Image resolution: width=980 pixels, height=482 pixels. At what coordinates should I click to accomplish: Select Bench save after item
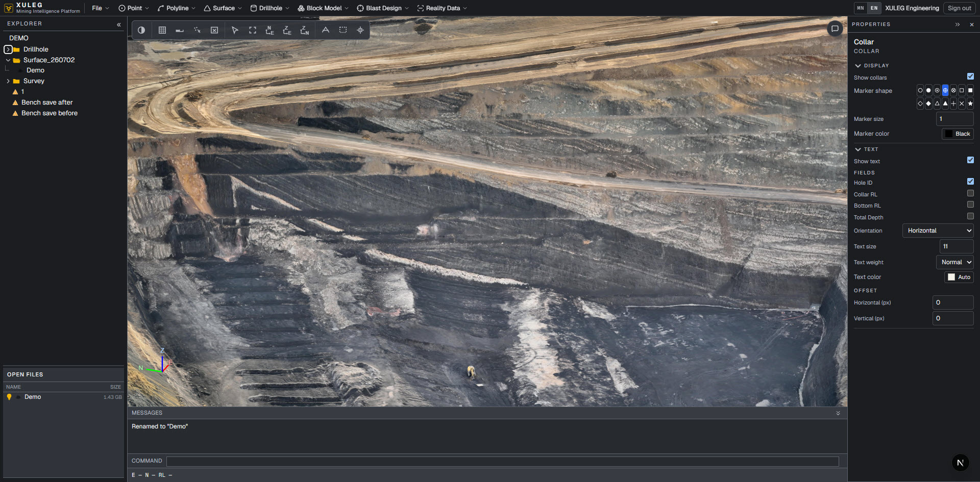click(47, 103)
